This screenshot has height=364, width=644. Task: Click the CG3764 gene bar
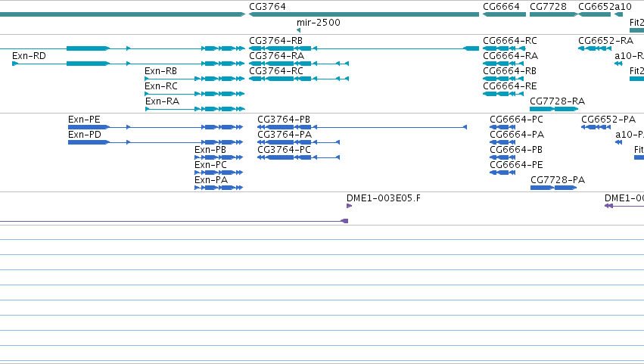[364, 14]
